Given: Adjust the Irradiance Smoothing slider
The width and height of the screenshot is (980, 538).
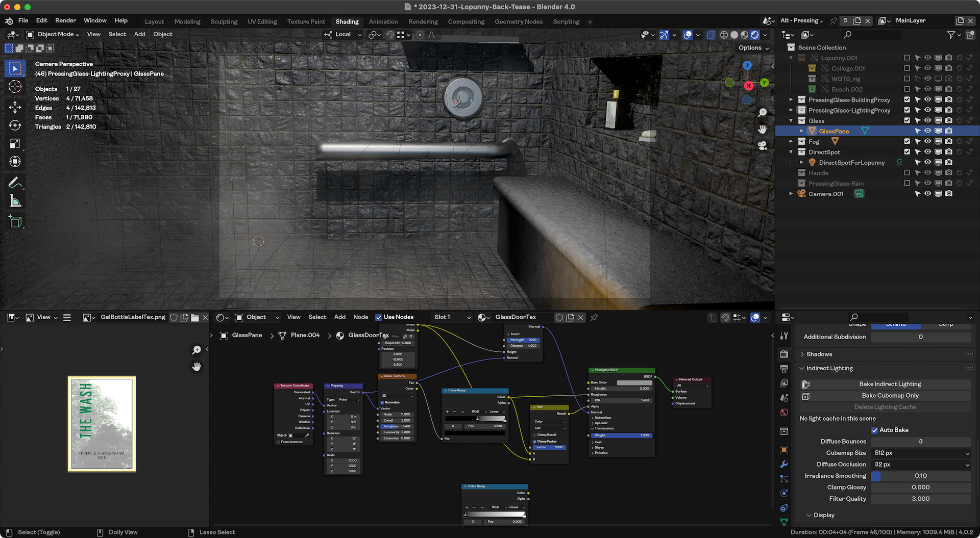Looking at the screenshot, I should (x=921, y=476).
